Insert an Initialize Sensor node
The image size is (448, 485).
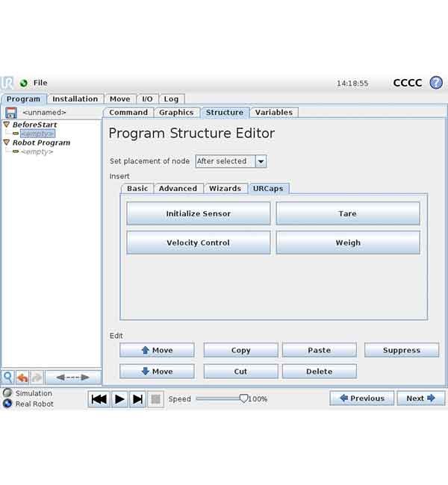click(198, 213)
